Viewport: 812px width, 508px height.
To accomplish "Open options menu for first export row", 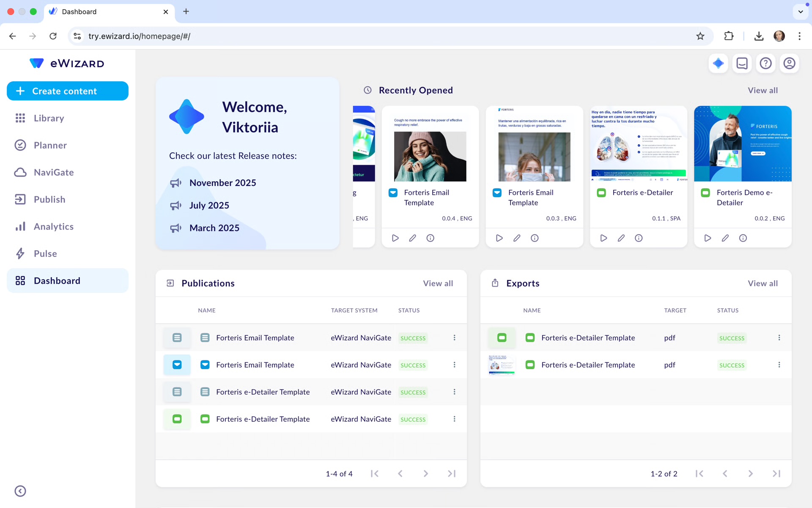I will point(779,337).
